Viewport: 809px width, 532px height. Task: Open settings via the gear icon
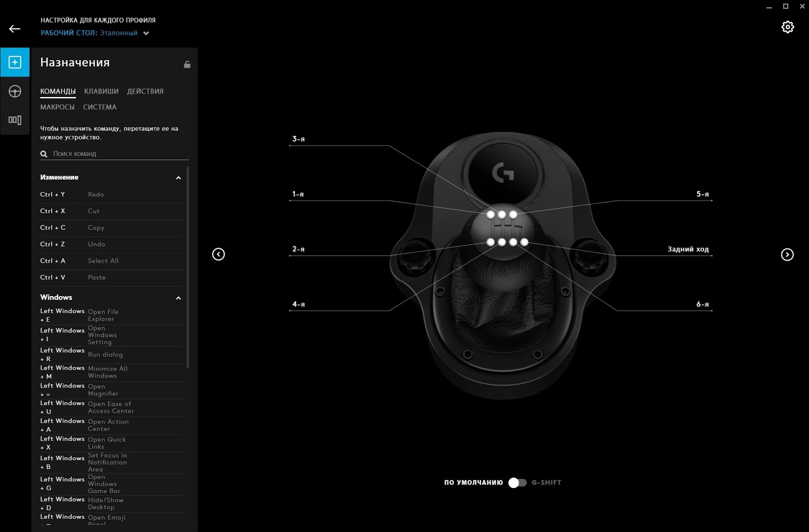point(788,27)
